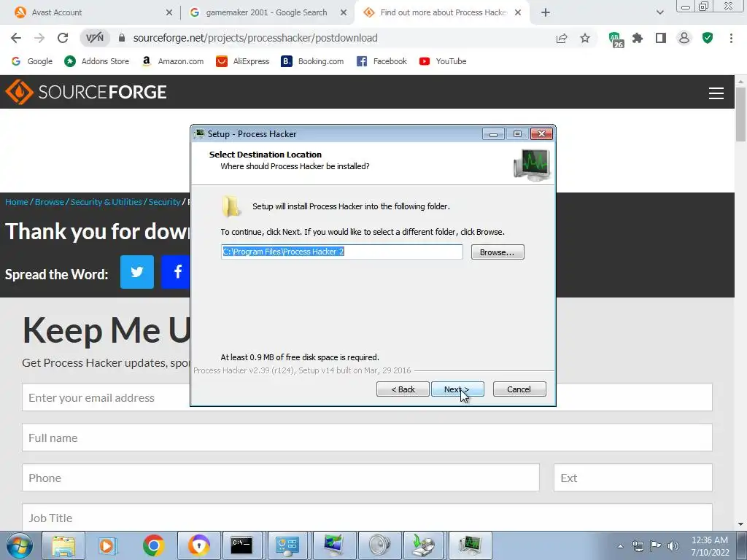
Task: Share on Facebook via the f icon
Action: pos(176,272)
